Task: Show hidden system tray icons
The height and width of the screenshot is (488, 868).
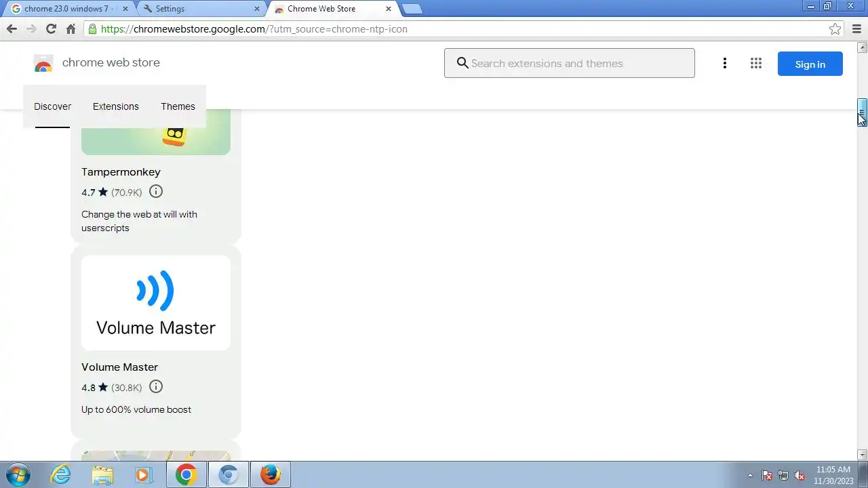Action: [x=750, y=475]
